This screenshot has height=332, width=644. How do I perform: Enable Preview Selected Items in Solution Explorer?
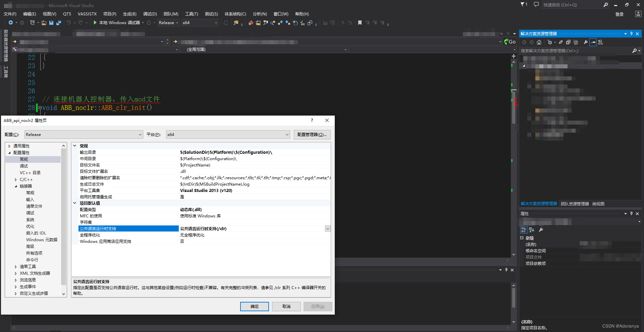click(593, 42)
